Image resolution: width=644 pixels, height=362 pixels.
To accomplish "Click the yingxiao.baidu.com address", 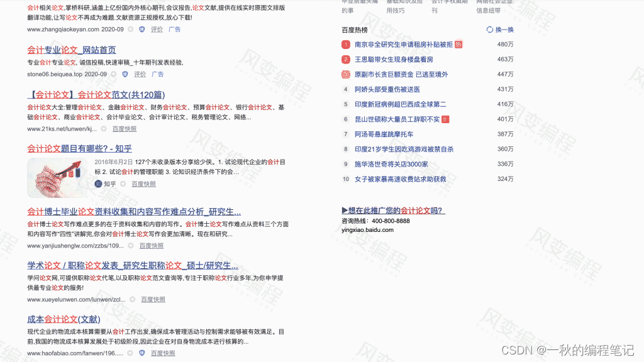I will (x=367, y=230).
